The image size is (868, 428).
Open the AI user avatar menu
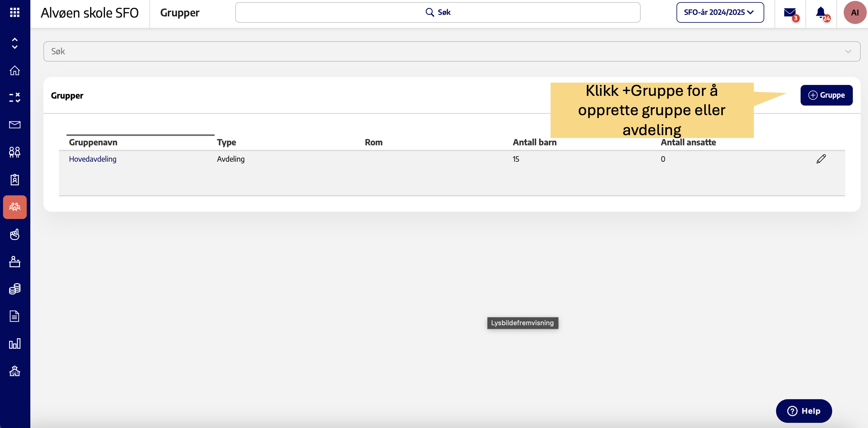click(x=854, y=12)
